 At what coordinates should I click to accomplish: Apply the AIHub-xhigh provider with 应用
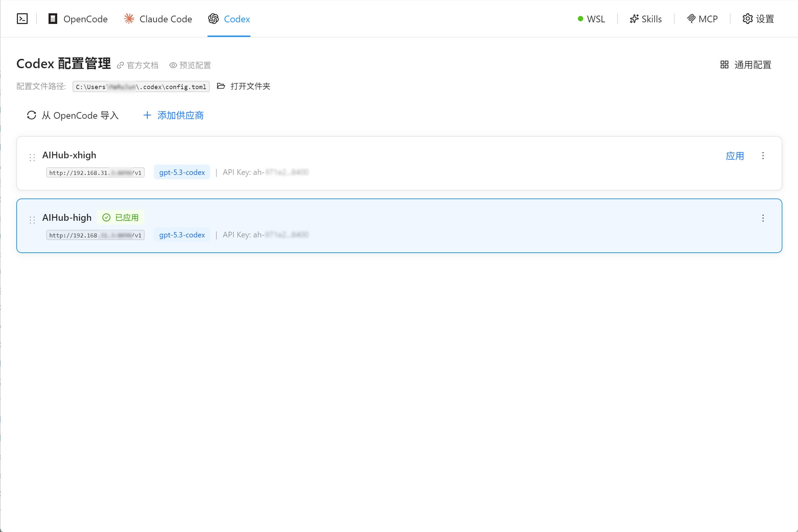click(x=735, y=156)
